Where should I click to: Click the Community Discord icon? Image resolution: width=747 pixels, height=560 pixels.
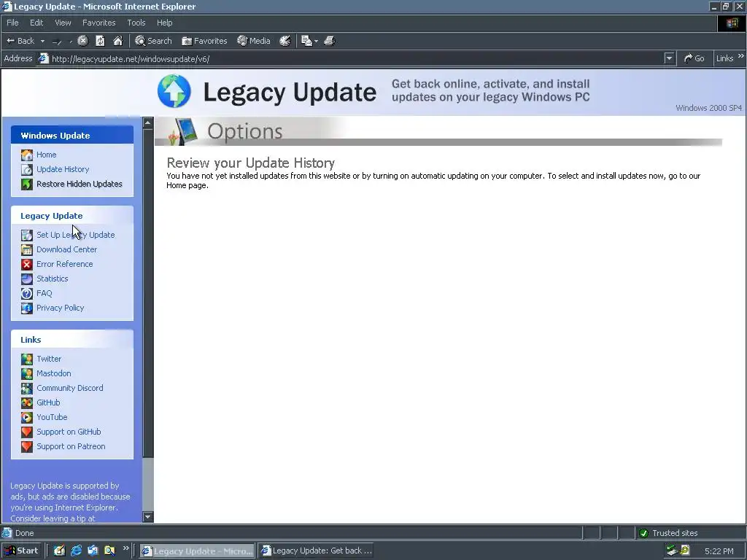pos(27,388)
